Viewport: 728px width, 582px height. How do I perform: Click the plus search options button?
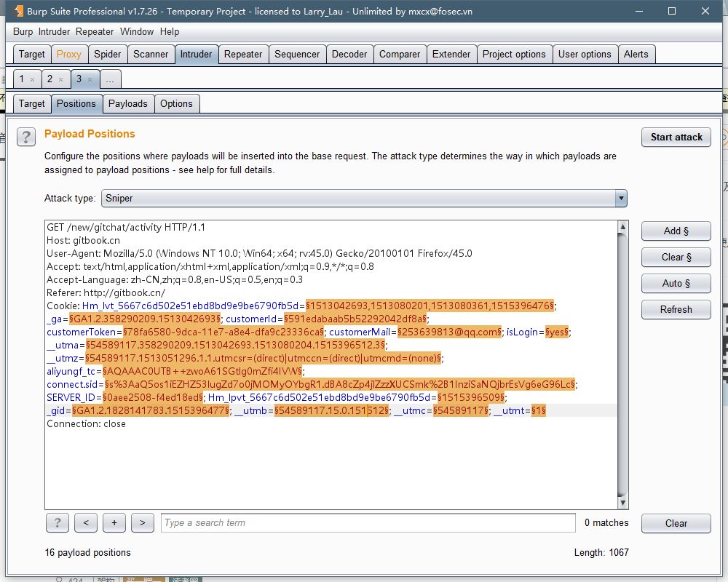tap(114, 522)
